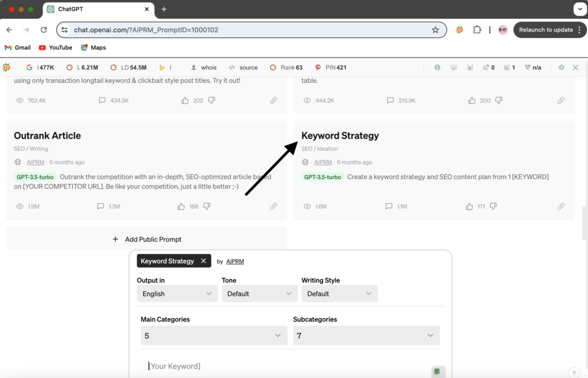Open a new browser tab

(164, 9)
